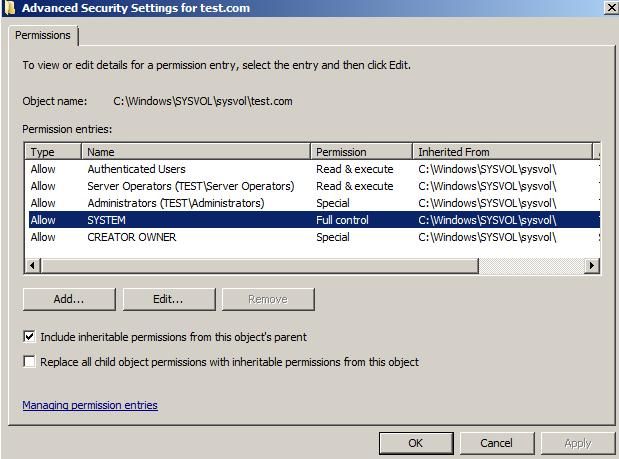Image resolution: width=619 pixels, height=459 pixels.
Task: Click Special permission in Administrators row
Action: [x=333, y=203]
